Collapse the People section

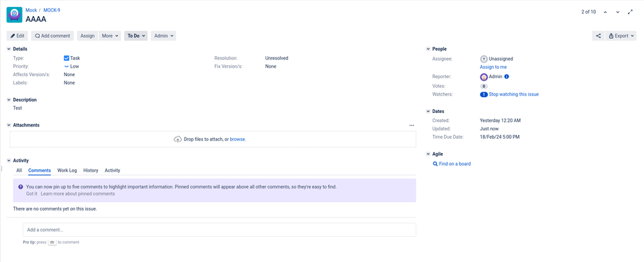(x=429, y=49)
